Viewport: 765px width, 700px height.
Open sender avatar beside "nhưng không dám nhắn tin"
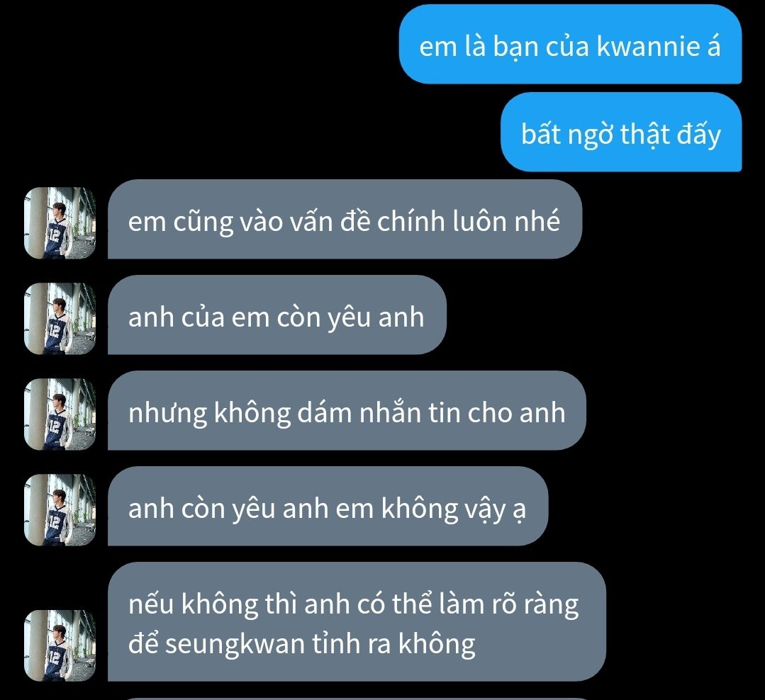60,414
